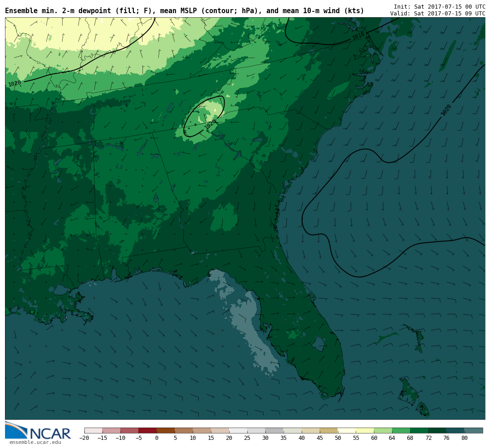Pick the off-white swatch between 20 and 25

pos(239,430)
